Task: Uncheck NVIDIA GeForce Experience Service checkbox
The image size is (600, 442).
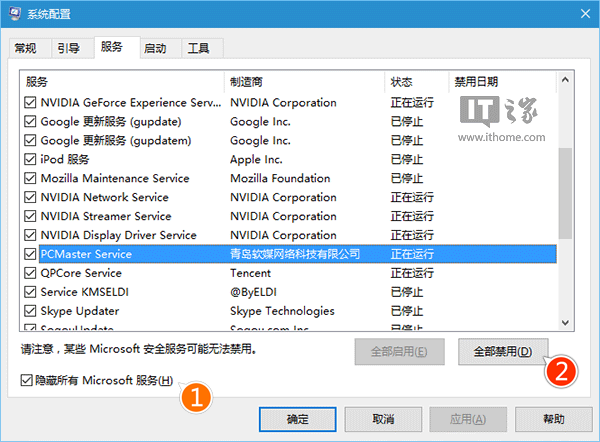Action: (30, 102)
